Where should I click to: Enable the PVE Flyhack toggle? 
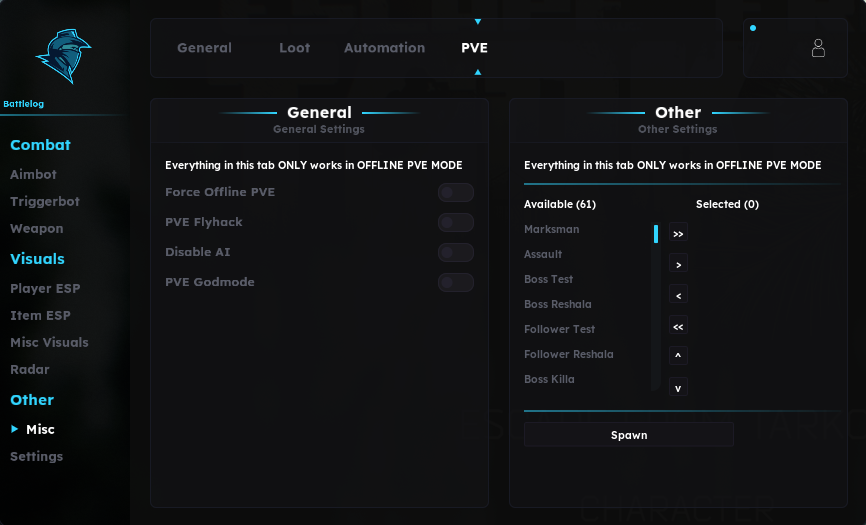[x=456, y=222]
